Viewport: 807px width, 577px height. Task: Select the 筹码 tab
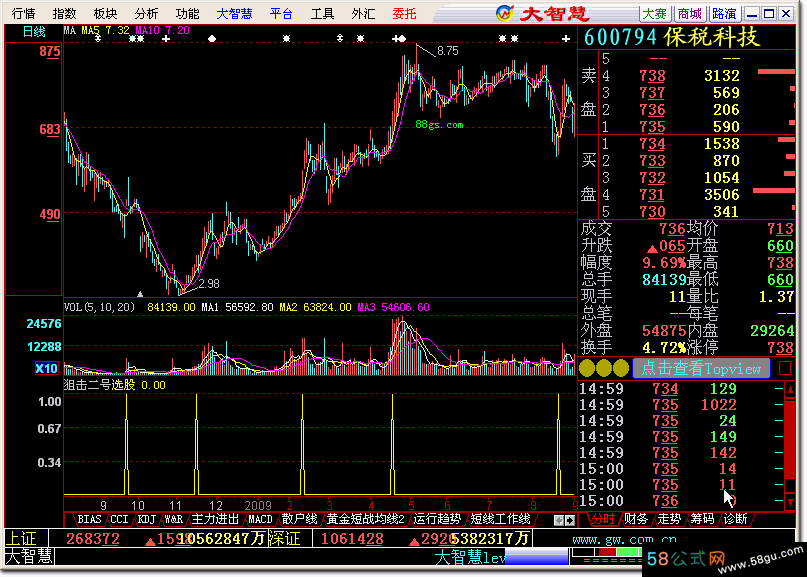[702, 519]
